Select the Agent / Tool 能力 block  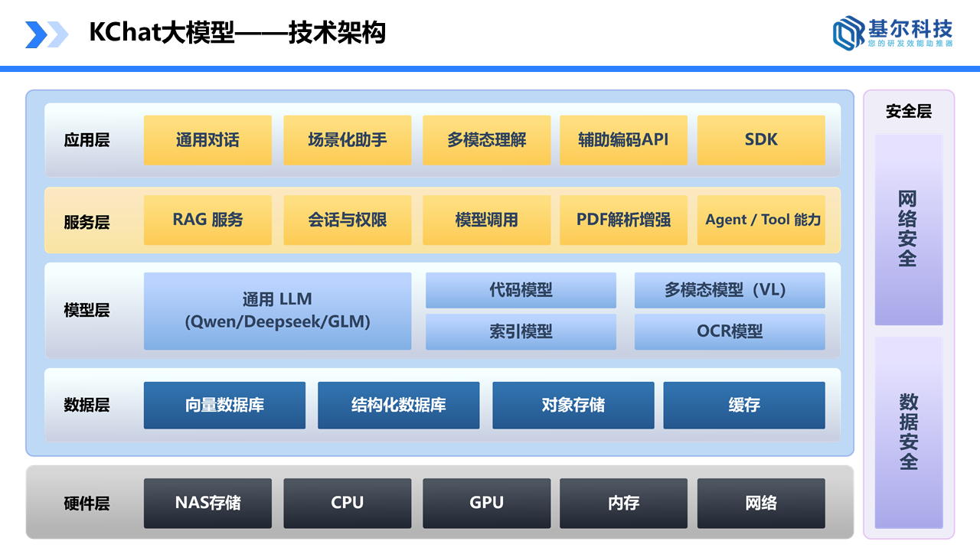(x=762, y=220)
